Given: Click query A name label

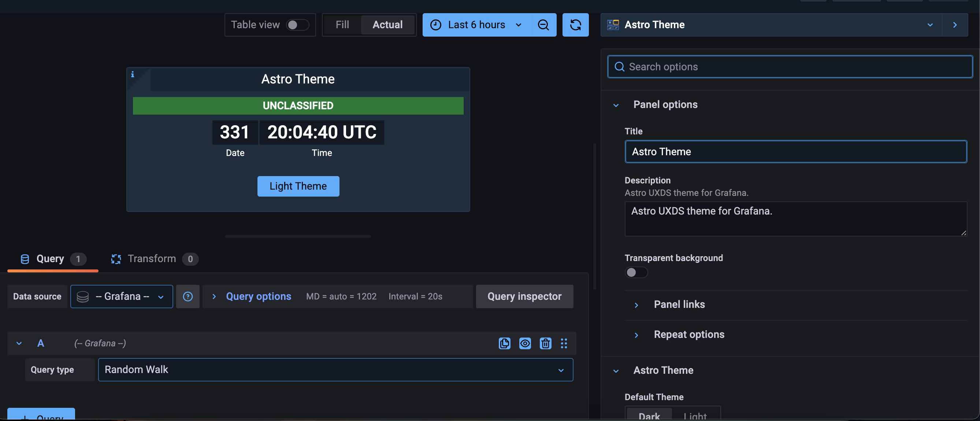Looking at the screenshot, I should [x=40, y=343].
